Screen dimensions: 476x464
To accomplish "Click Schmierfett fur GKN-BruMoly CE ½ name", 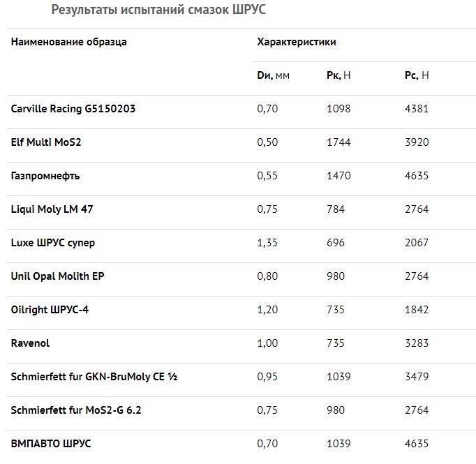I will click(x=94, y=377).
